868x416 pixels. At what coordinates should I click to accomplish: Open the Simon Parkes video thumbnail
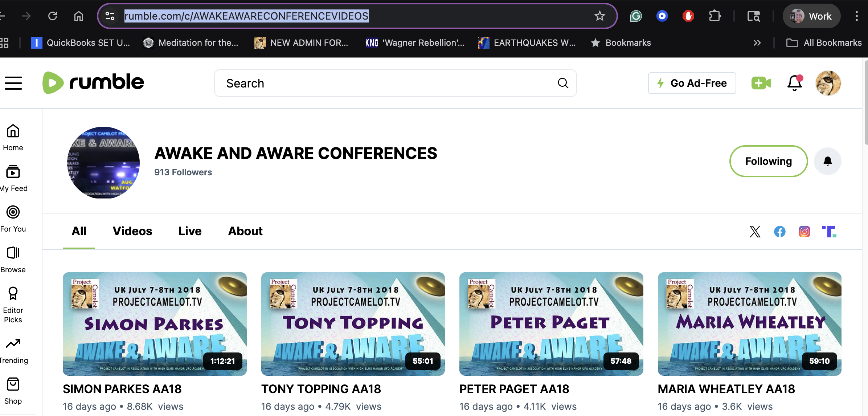pyautogui.click(x=155, y=324)
